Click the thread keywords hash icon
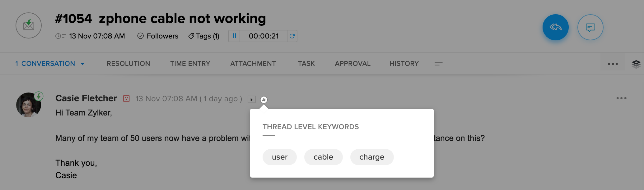Screen dimensions: 644x190 (264, 100)
